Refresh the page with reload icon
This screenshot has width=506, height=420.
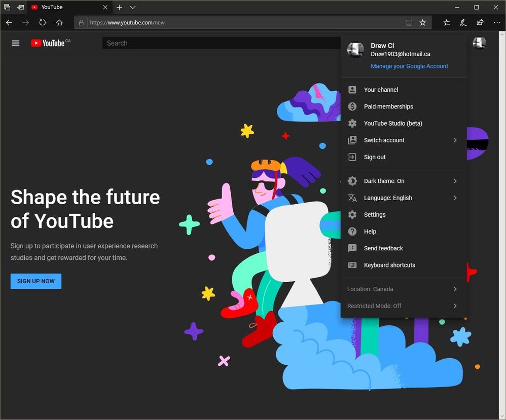coord(42,23)
